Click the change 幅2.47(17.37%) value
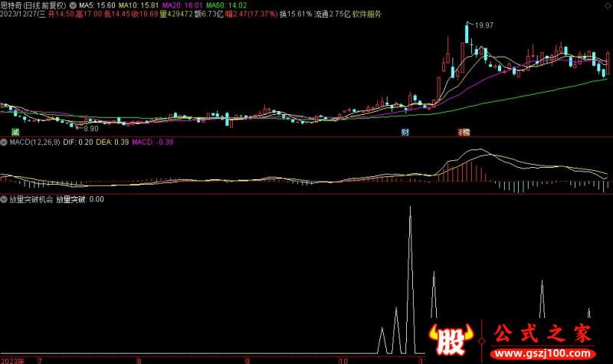 [251, 14]
